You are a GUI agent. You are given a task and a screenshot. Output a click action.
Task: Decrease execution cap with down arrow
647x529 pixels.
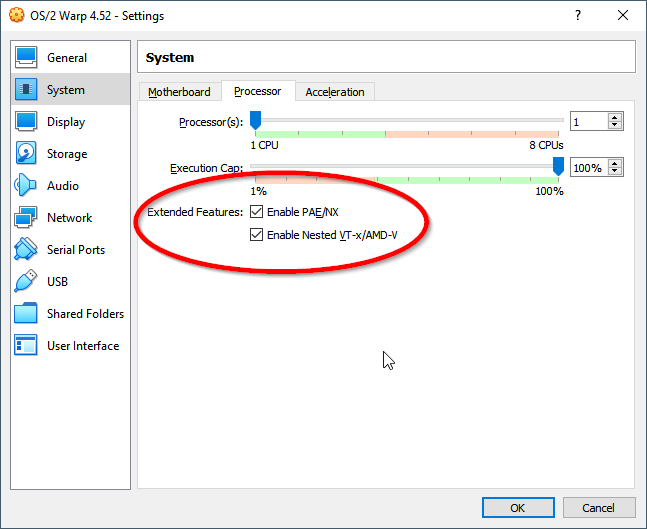pos(615,171)
